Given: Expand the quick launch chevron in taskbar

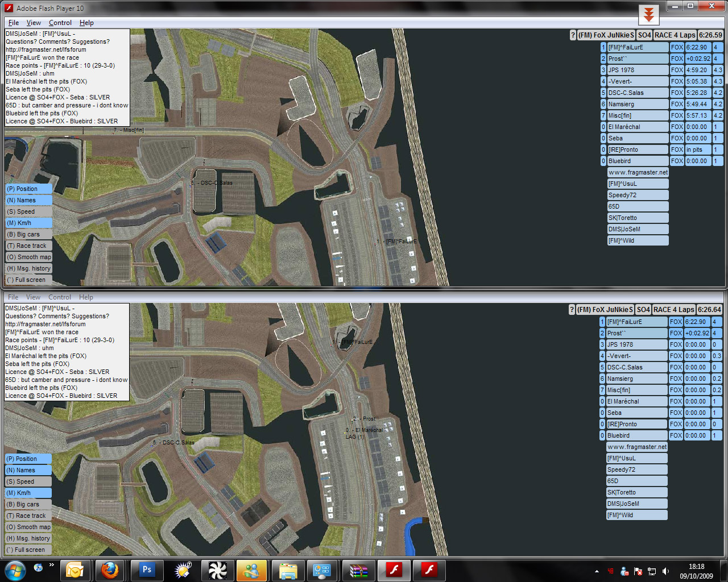Looking at the screenshot, I should click(x=52, y=565).
